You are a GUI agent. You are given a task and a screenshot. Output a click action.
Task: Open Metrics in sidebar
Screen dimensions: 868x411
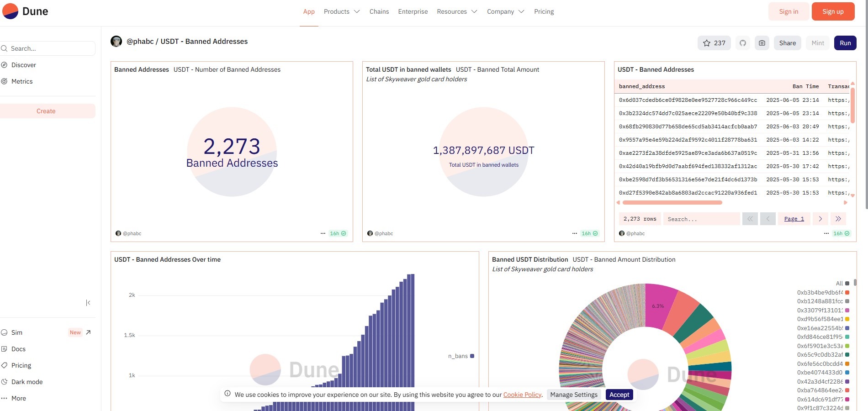pyautogui.click(x=22, y=81)
